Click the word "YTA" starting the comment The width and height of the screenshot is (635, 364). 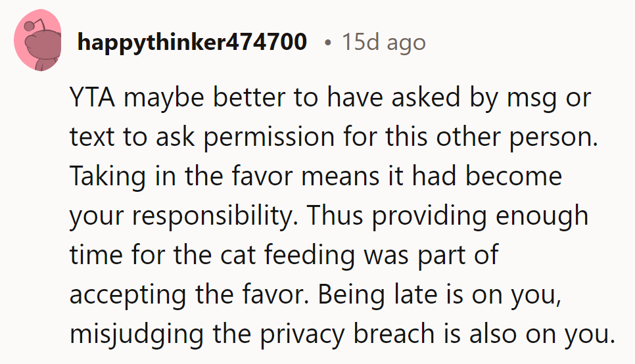point(92,98)
